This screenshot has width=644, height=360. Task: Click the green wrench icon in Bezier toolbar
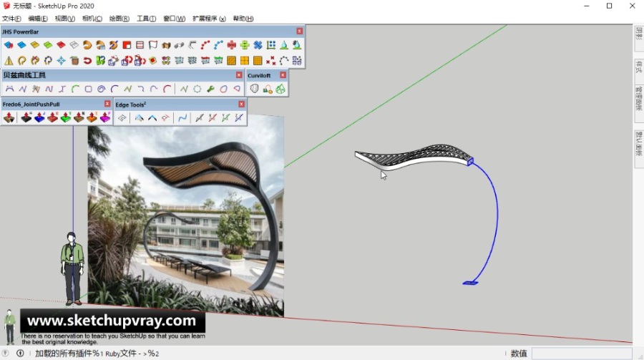[x=210, y=89]
